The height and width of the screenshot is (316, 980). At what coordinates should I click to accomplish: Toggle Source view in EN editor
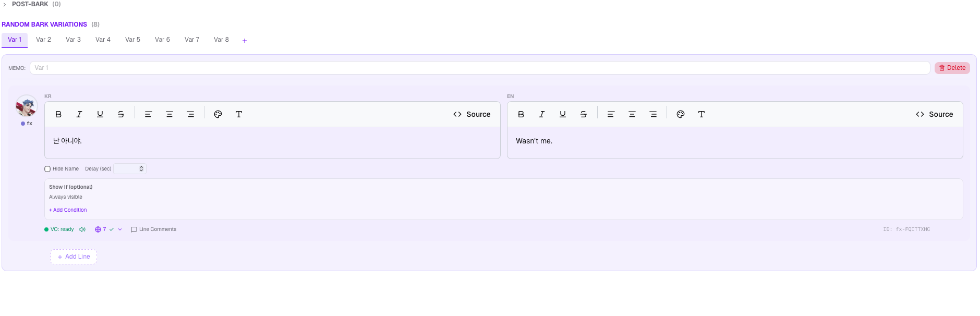934,114
